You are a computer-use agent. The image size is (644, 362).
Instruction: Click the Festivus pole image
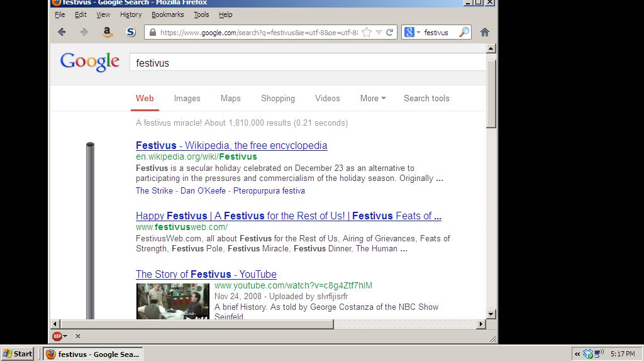point(90,231)
